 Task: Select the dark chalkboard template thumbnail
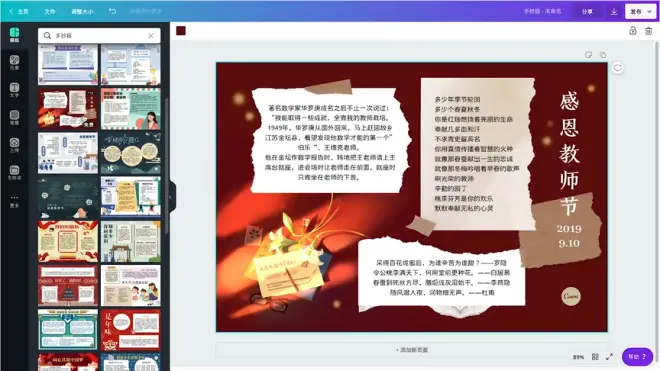point(68,197)
